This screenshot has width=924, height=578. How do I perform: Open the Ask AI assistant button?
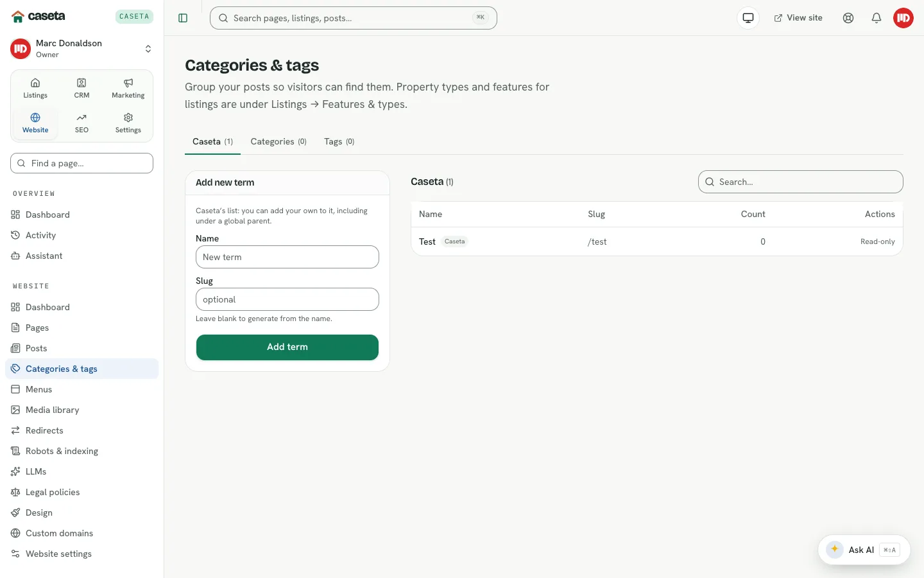click(864, 550)
